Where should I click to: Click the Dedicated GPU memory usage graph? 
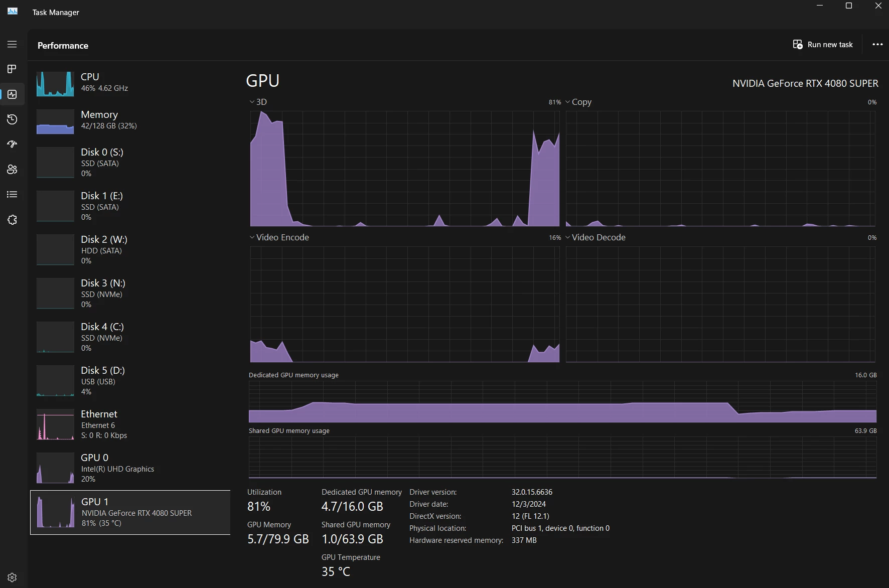point(562,401)
